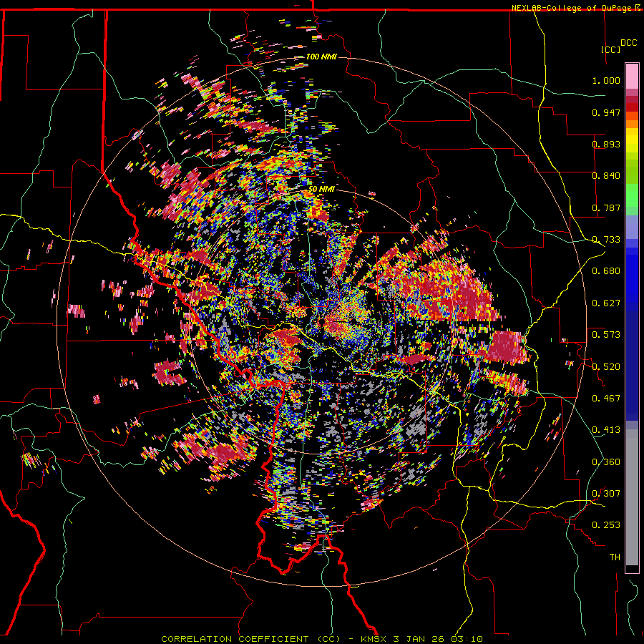Click the 0.573 legend value
This screenshot has height=644, width=644.
[x=606, y=335]
